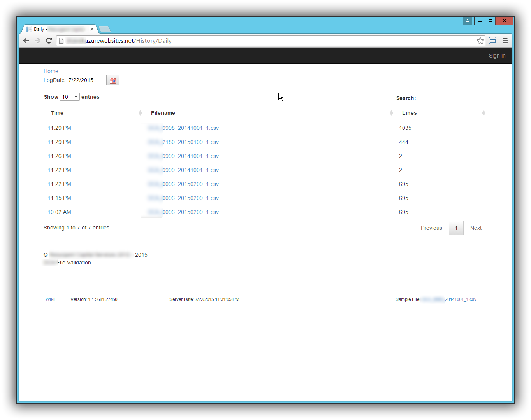Open the LogDate calendar picker
The image size is (531, 420).
click(x=113, y=80)
